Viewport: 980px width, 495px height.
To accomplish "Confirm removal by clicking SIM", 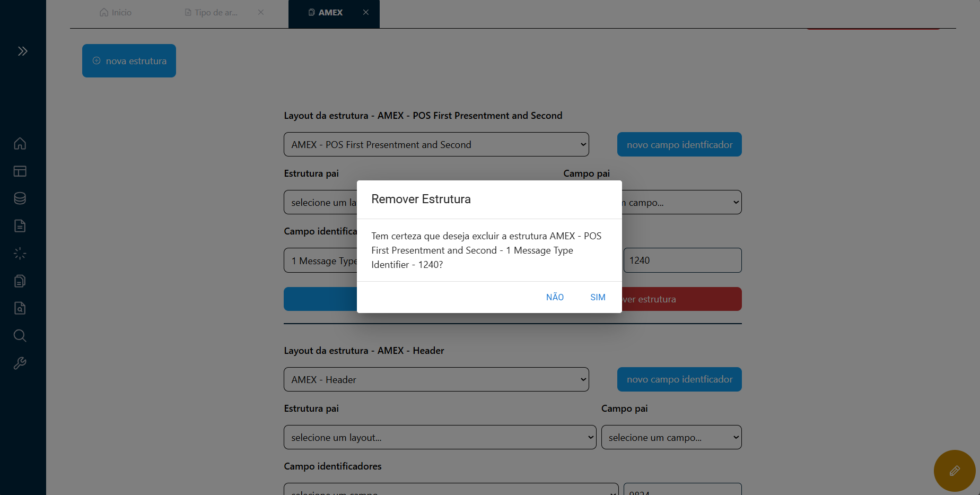I will [598, 297].
